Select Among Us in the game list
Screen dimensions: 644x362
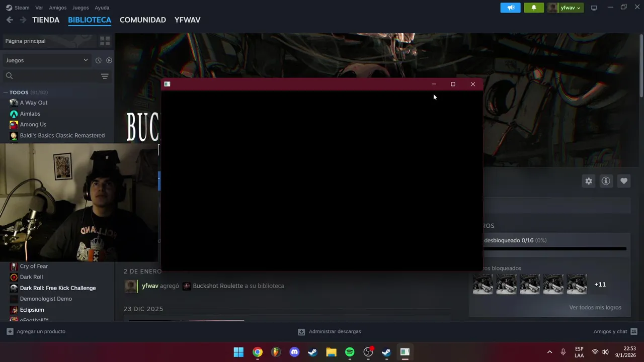click(33, 125)
